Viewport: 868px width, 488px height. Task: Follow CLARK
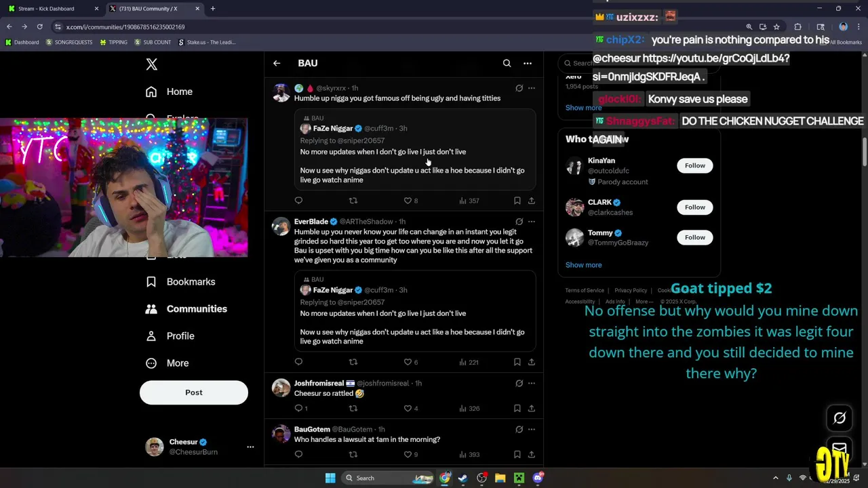tap(694, 207)
